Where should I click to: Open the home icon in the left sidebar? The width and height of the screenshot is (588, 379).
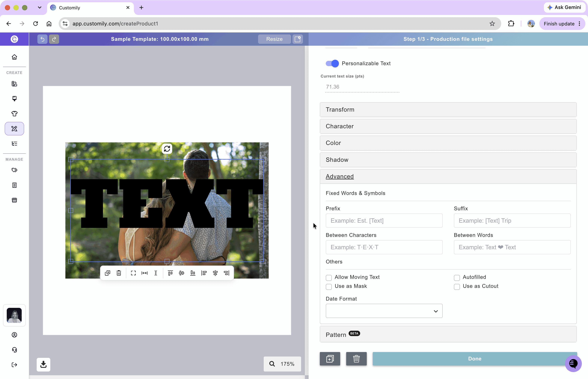(14, 57)
